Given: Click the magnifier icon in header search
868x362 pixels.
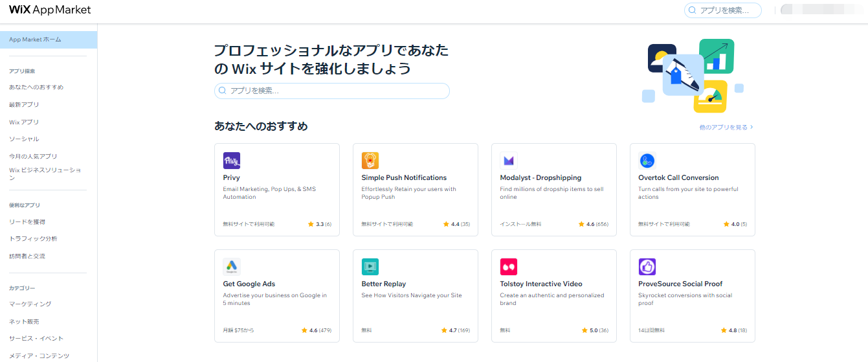Looking at the screenshot, I should point(693,10).
